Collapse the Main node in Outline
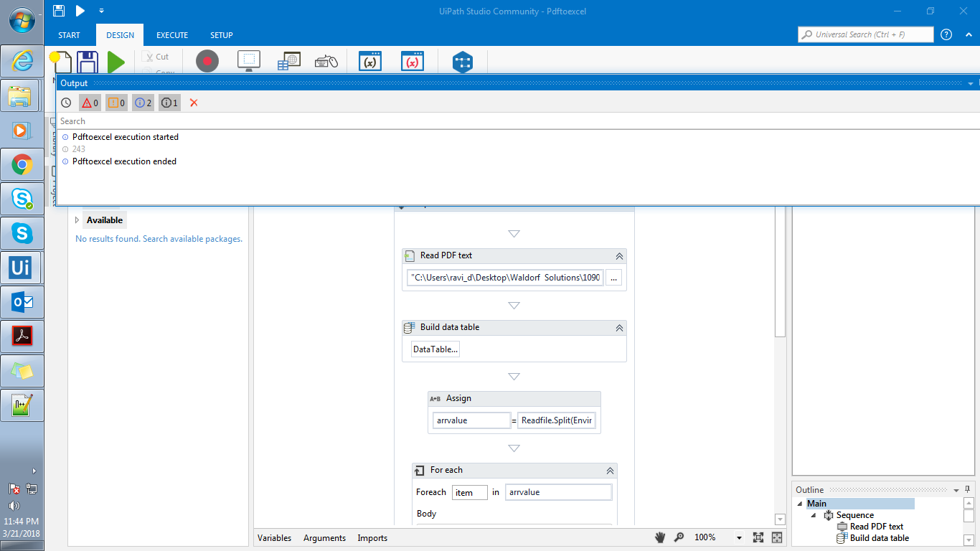 800,504
